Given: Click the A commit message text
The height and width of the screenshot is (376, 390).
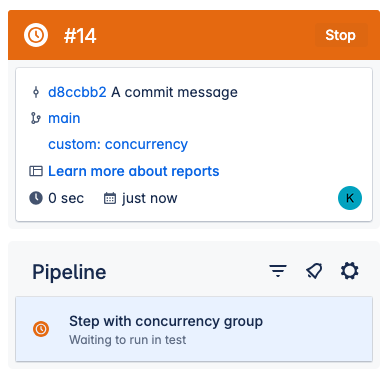Looking at the screenshot, I should click(174, 92).
